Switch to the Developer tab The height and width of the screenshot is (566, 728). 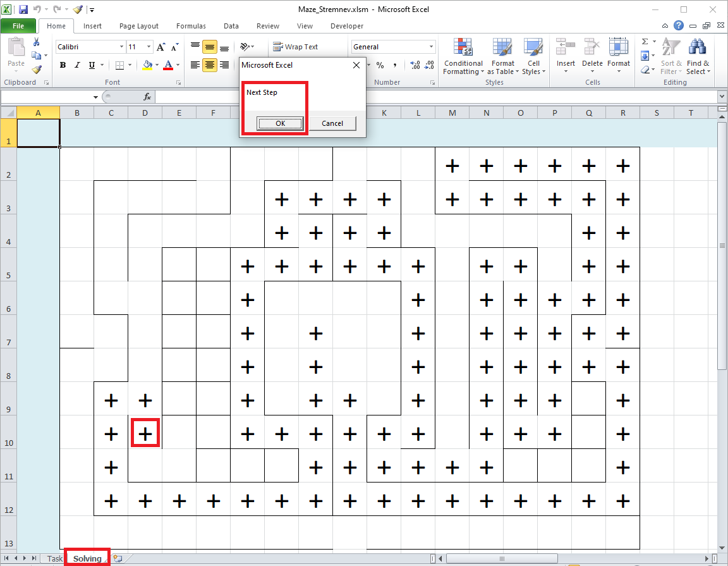click(x=347, y=26)
